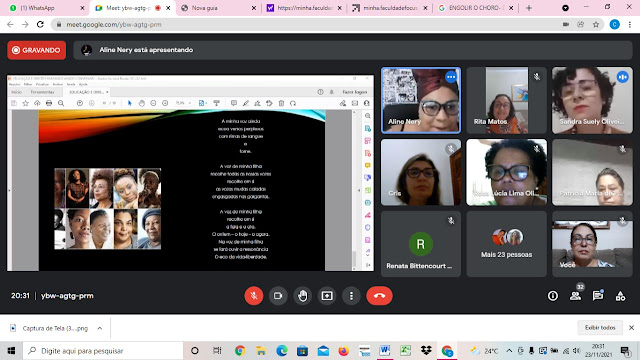
Task: Open the Chrome profile avatar
Action: click(614, 24)
